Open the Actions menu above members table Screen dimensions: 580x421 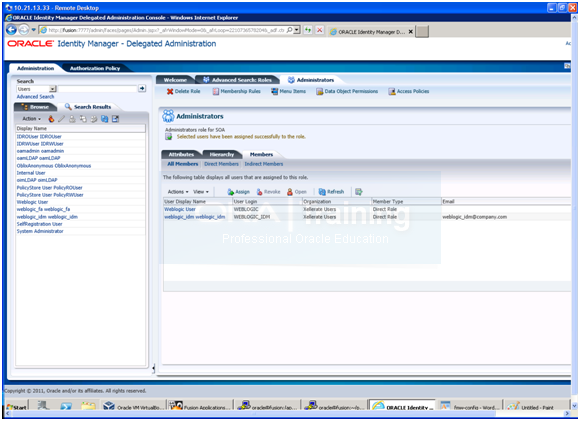[x=178, y=192]
